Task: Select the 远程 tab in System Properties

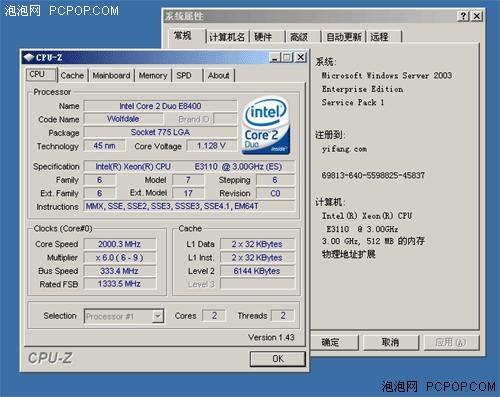Action: pos(384,37)
